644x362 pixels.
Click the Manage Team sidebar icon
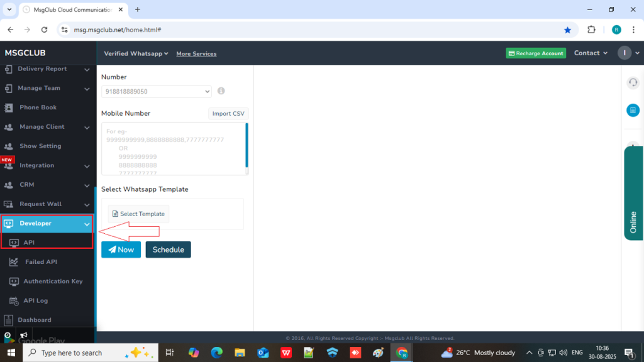coord(8,88)
